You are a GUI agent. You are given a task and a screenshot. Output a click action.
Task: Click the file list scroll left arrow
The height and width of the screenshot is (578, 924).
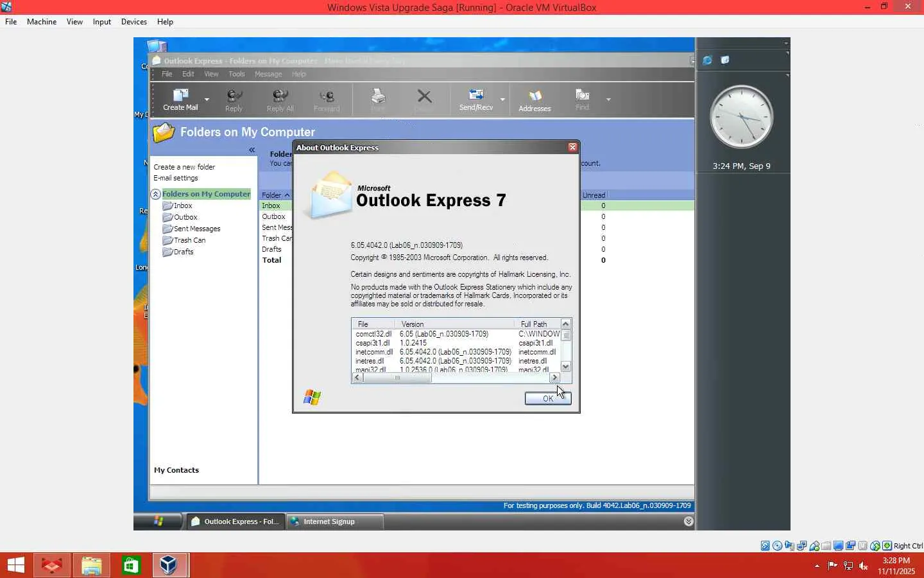[x=357, y=378]
